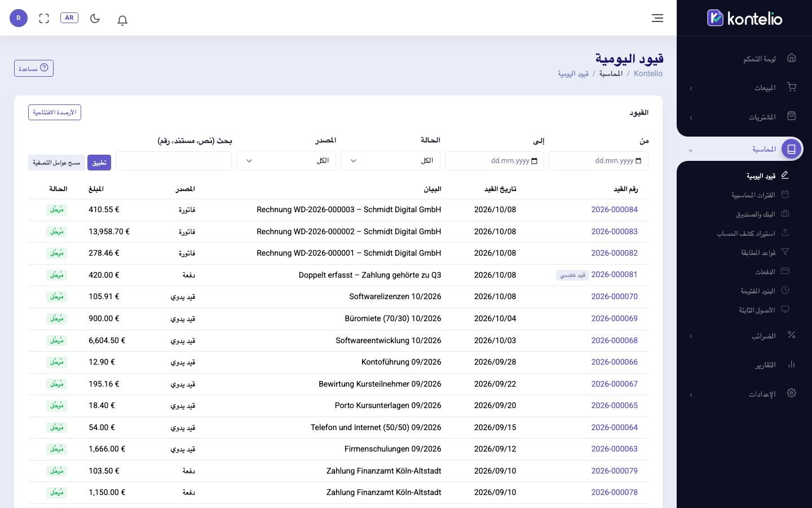This screenshot has width=812, height=508.
Task: Click the hamburger menu icon
Action: [657, 18]
